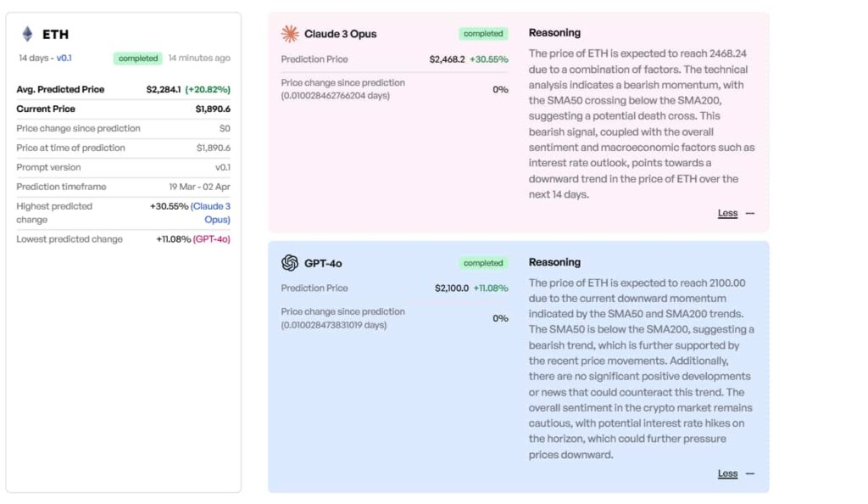
Task: Click the Claude 3 Opus starburst icon
Action: point(290,34)
